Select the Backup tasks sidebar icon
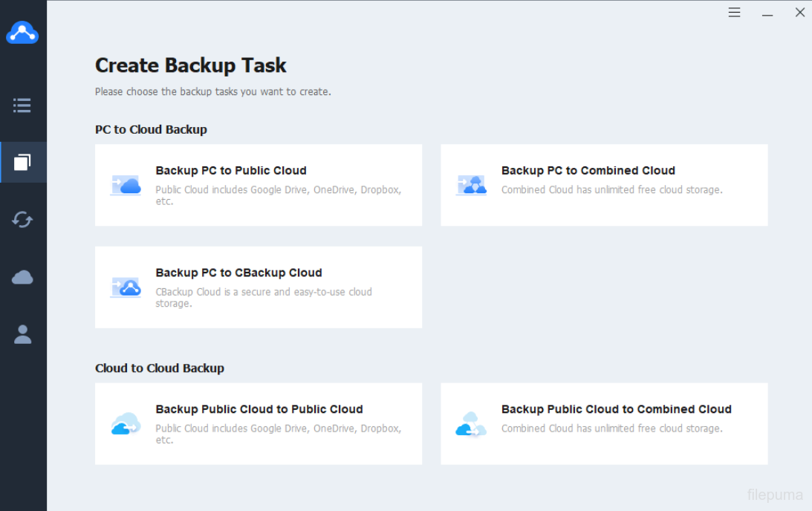This screenshot has height=511, width=812. (x=22, y=162)
